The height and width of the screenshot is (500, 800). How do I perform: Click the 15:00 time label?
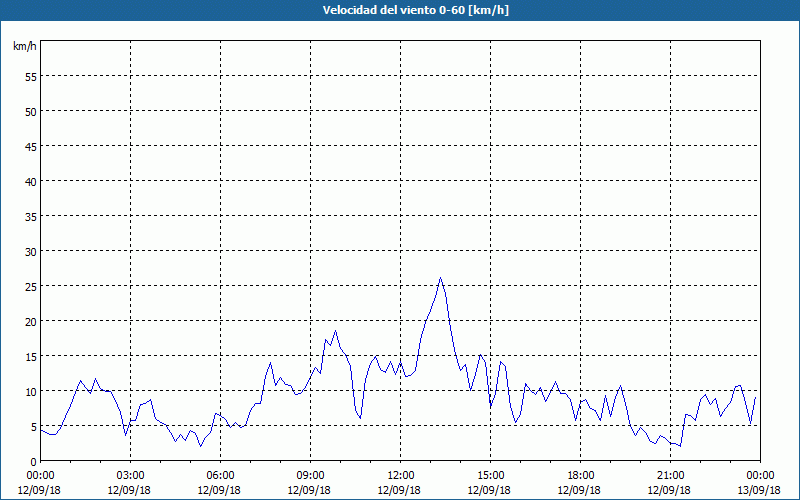pyautogui.click(x=490, y=476)
